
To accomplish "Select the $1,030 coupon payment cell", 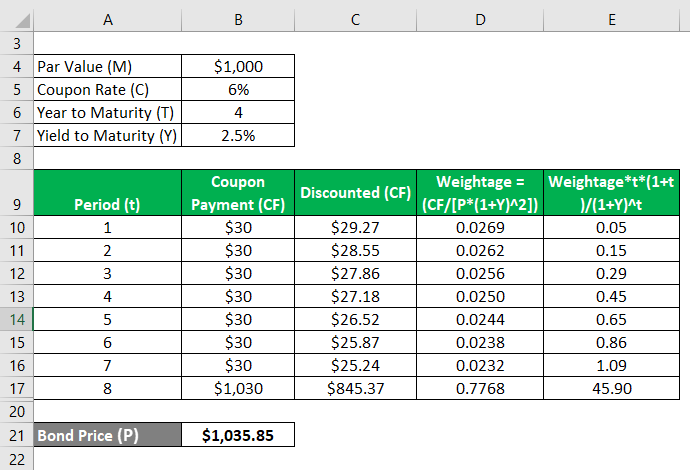I will click(238, 388).
